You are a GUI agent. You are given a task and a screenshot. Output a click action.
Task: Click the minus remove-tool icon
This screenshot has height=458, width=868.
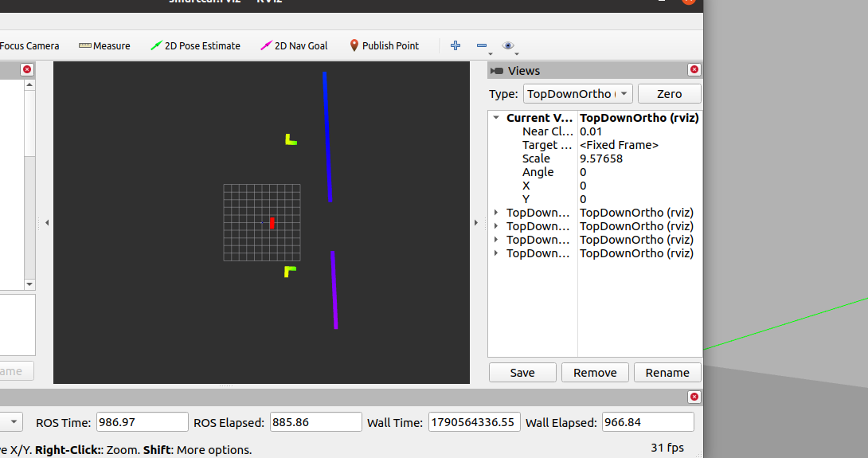[x=482, y=45]
